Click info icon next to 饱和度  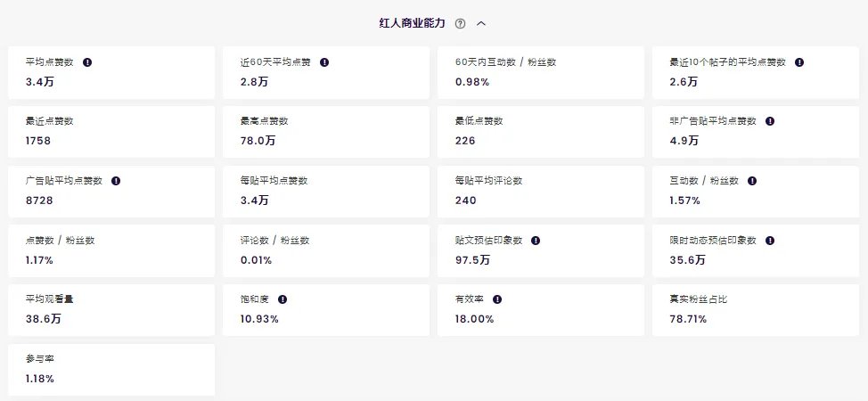(x=283, y=299)
